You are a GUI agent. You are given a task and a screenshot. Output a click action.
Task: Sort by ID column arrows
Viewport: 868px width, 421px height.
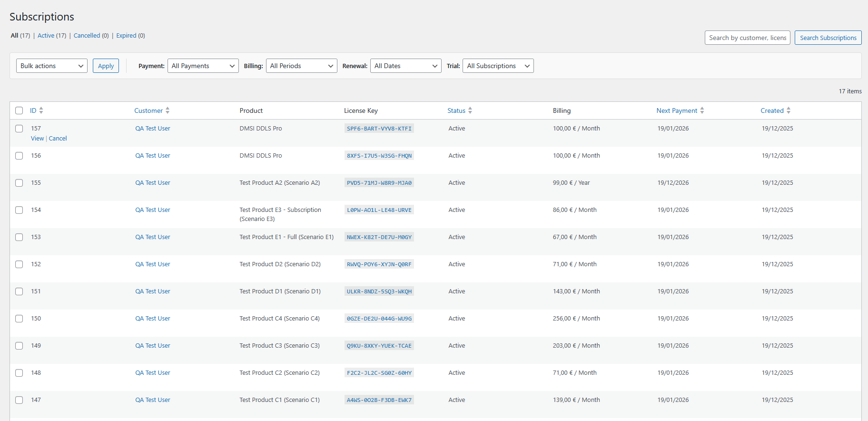click(41, 110)
